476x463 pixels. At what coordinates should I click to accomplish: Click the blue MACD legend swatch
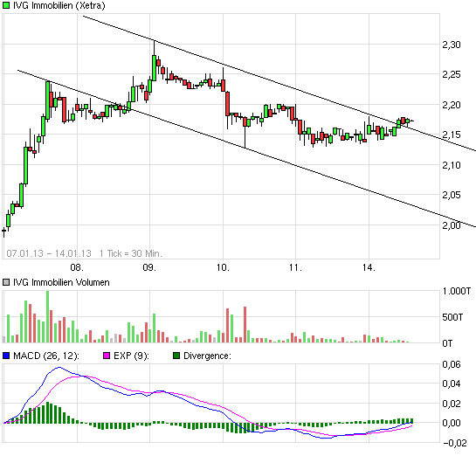click(x=6, y=356)
